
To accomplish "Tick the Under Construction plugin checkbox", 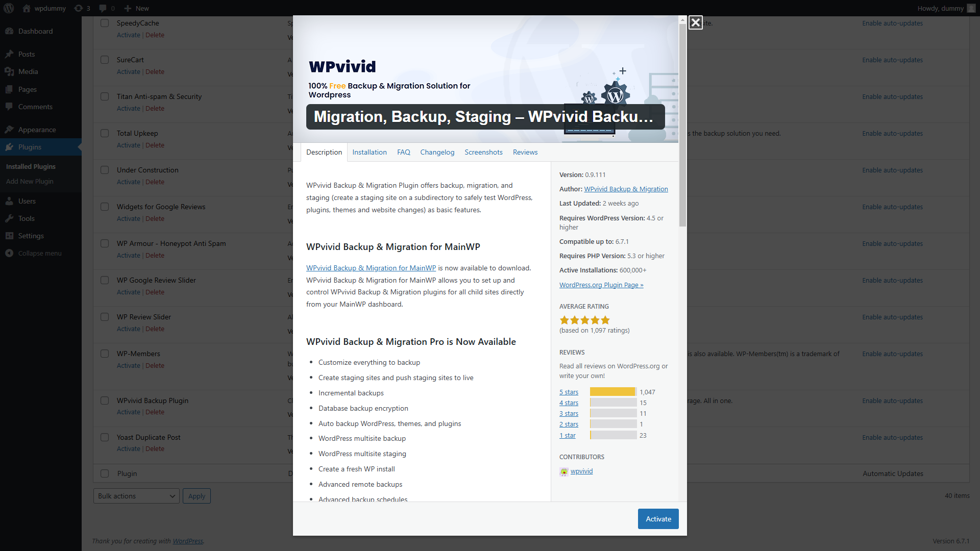I will (x=105, y=170).
